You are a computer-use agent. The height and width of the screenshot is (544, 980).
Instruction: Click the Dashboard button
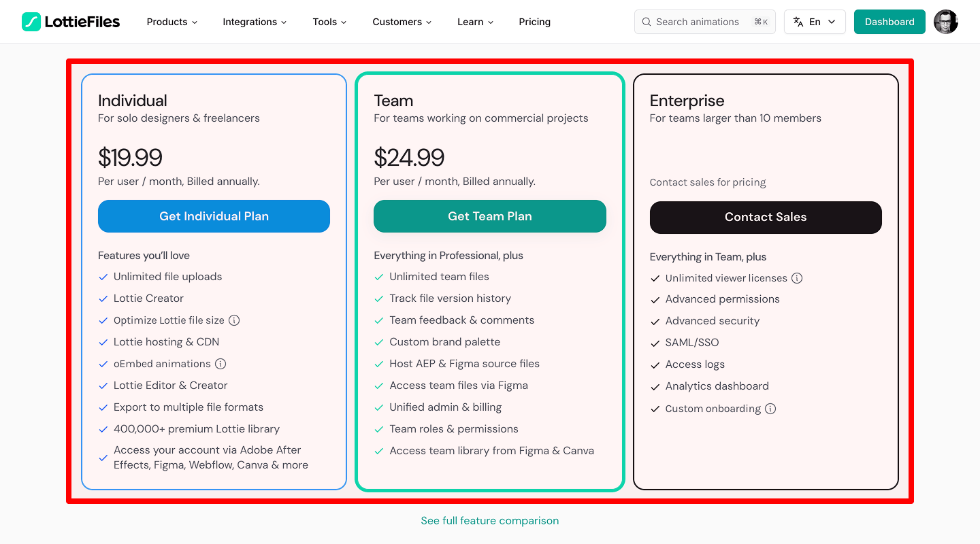889,21
